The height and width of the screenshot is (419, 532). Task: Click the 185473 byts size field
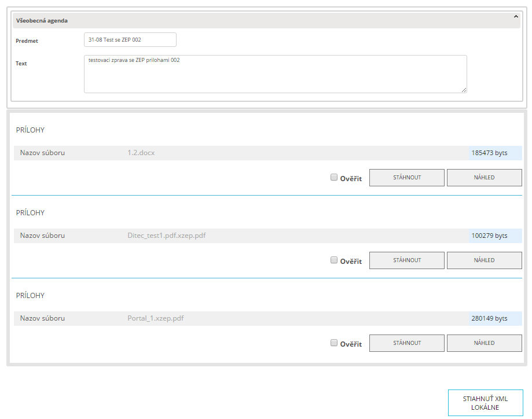[x=495, y=153]
